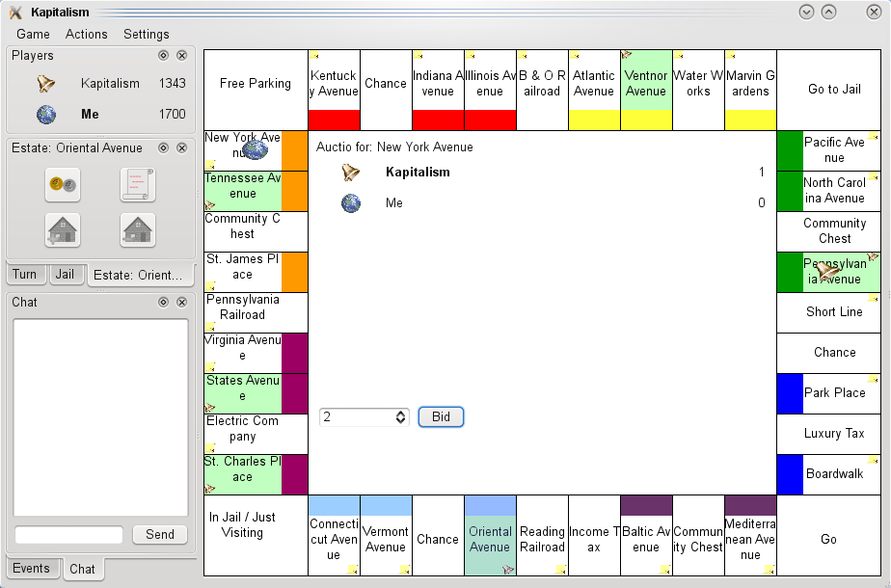Screen dimensions: 891x588
Task: Select the Income Tax square
Action: coord(594,536)
